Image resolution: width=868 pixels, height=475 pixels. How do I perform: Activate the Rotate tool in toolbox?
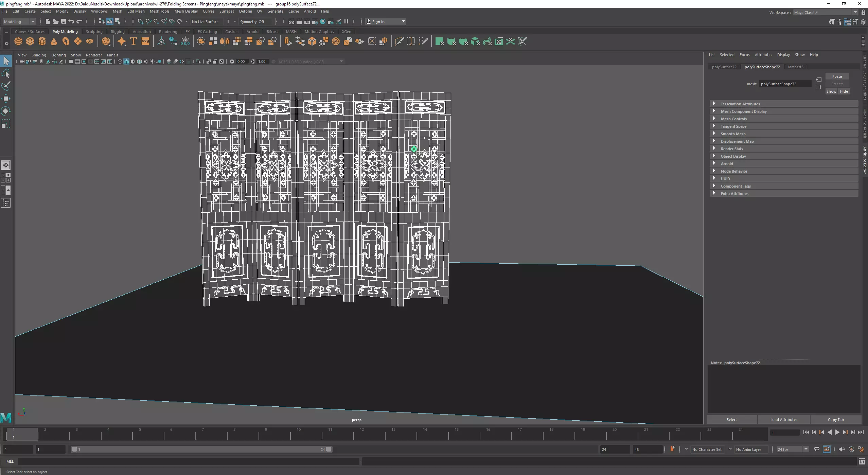(6, 111)
